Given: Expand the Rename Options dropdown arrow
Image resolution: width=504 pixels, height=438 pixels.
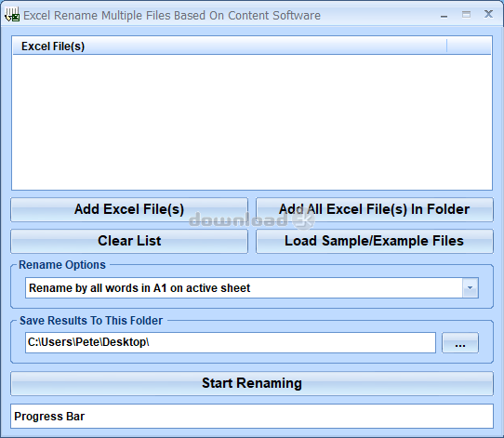Looking at the screenshot, I should (471, 288).
